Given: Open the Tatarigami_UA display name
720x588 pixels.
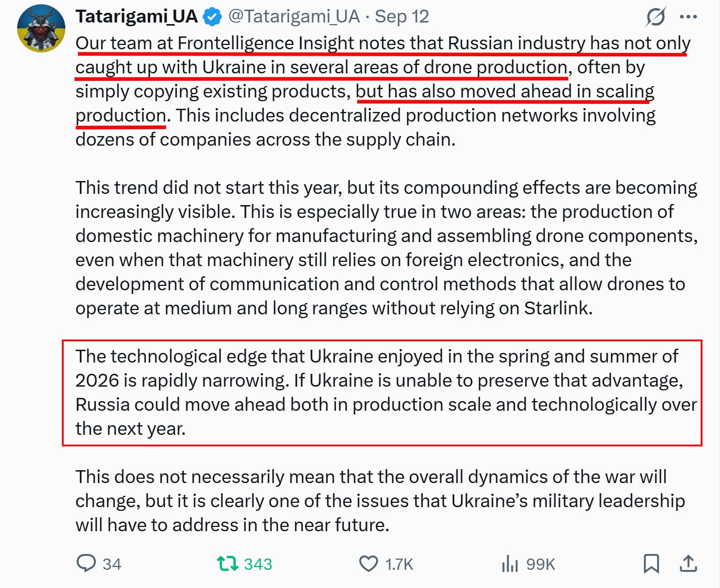Looking at the screenshot, I should click(x=137, y=17).
